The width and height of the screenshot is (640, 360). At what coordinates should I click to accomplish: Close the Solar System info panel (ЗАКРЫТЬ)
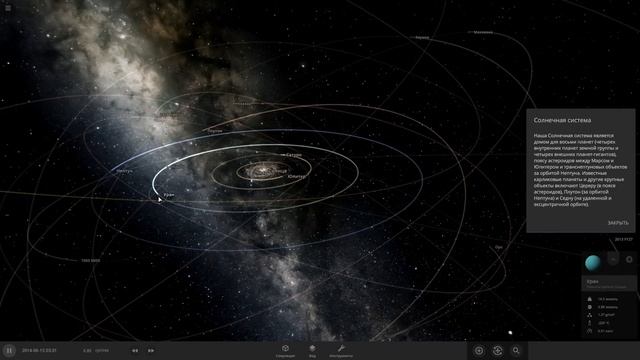click(x=618, y=223)
